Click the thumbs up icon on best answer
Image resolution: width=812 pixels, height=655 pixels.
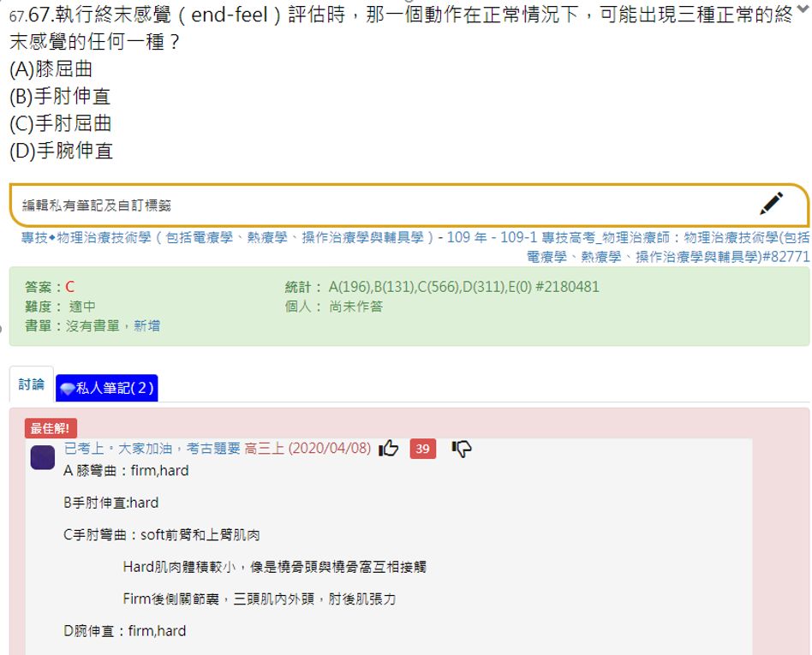pos(389,449)
